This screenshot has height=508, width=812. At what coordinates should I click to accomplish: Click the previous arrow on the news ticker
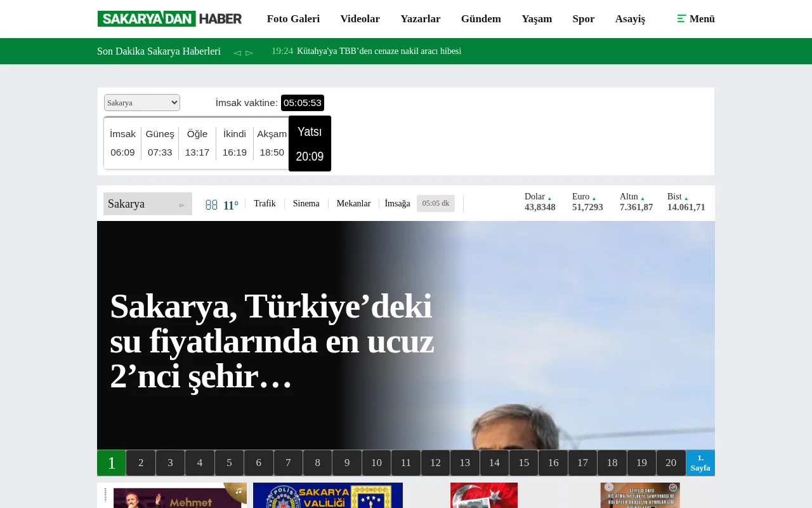pyautogui.click(x=237, y=53)
